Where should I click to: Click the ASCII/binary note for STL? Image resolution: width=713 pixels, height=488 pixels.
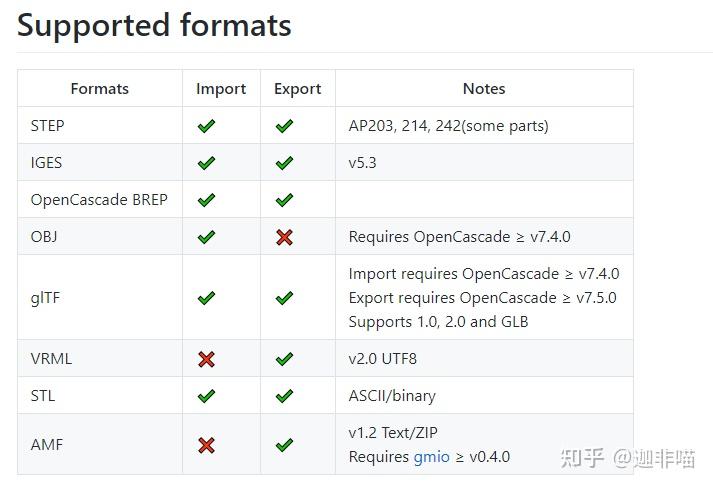pos(392,396)
